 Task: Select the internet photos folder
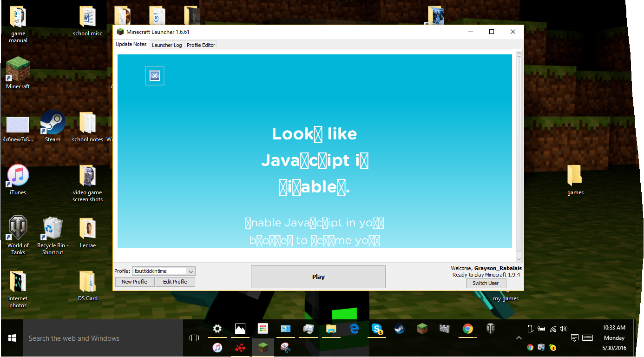[18, 289]
